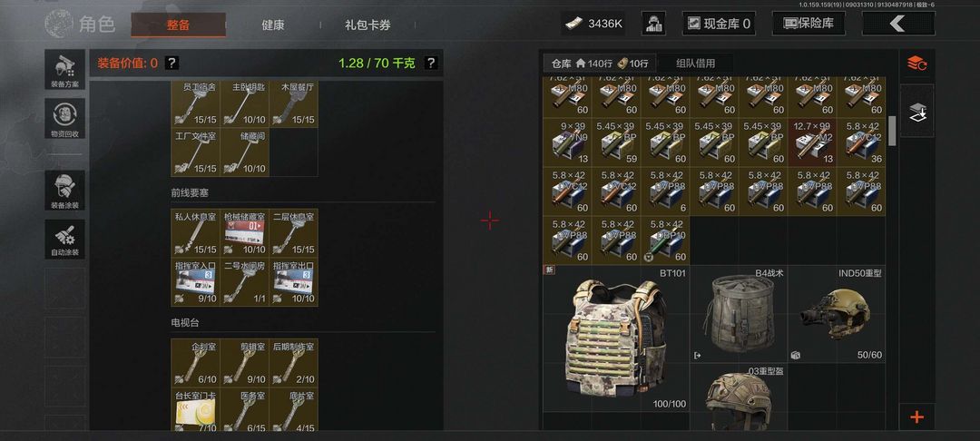This screenshot has height=441, width=980.
Task: Click the orange stack-sort icon beside the warehouse
Action: click(916, 63)
